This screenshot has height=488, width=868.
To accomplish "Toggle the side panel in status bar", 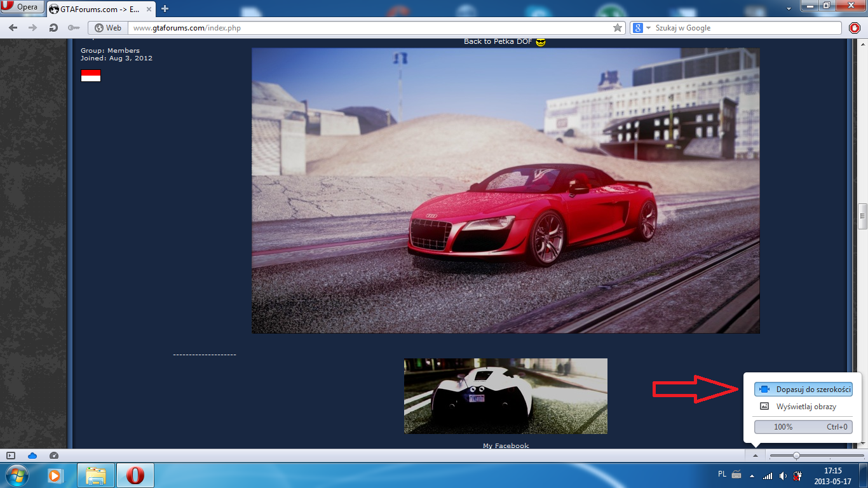I will [x=11, y=456].
